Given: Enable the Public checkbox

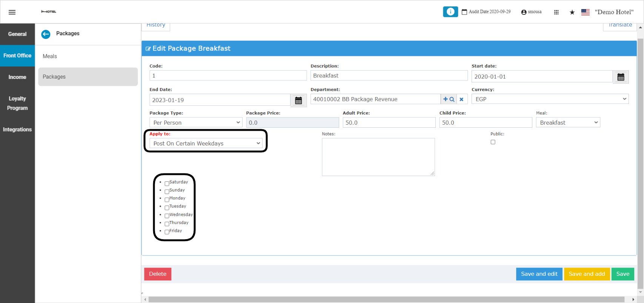Looking at the screenshot, I should pos(493,142).
